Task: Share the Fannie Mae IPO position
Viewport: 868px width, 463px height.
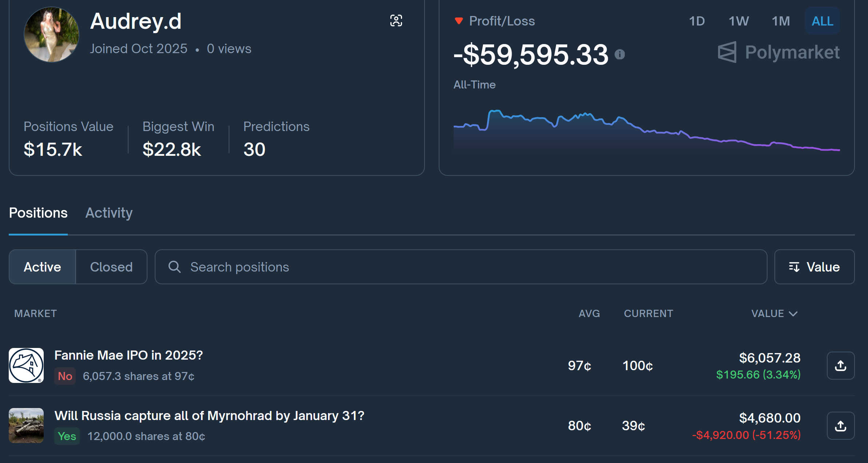Action: (840, 365)
